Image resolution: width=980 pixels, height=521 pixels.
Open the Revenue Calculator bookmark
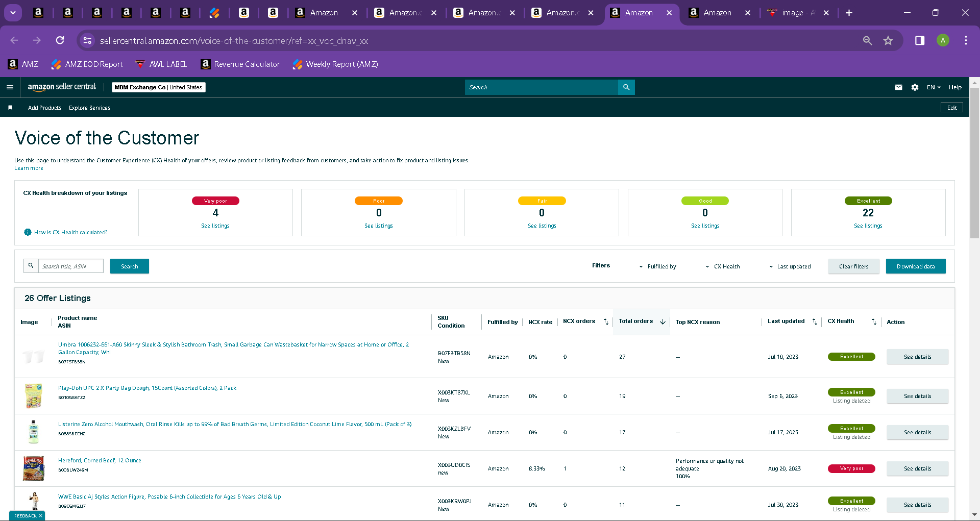point(240,64)
